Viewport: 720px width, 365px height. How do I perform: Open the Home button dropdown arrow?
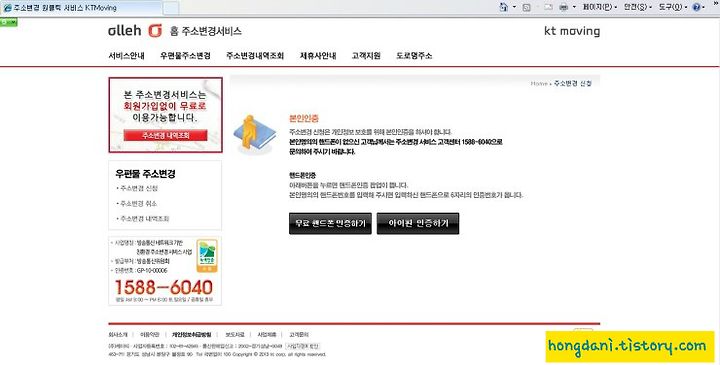click(x=514, y=7)
